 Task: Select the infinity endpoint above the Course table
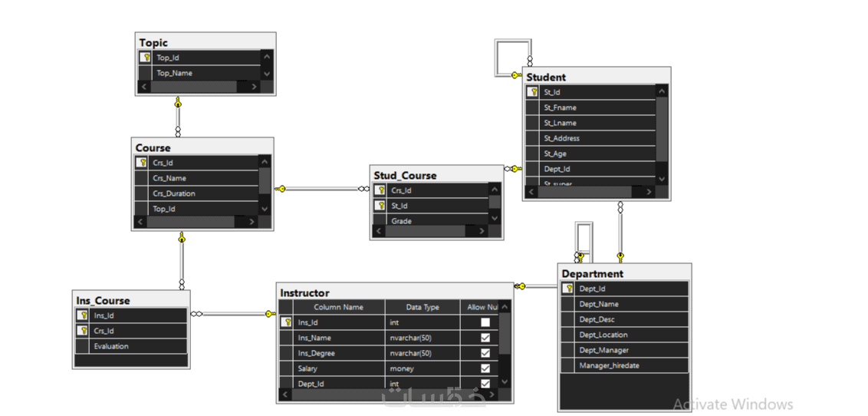[178, 132]
